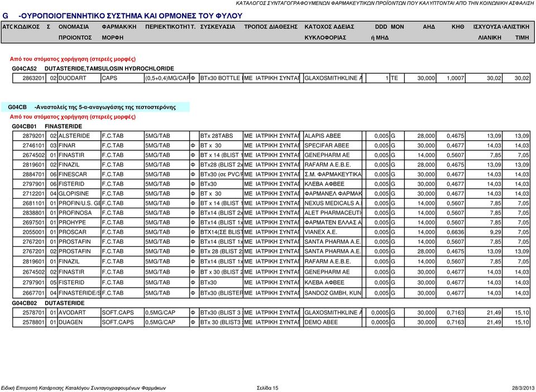536x392 pixels.
Task: Click packaging 'BTx 28TABS'
Action: click(217, 136)
